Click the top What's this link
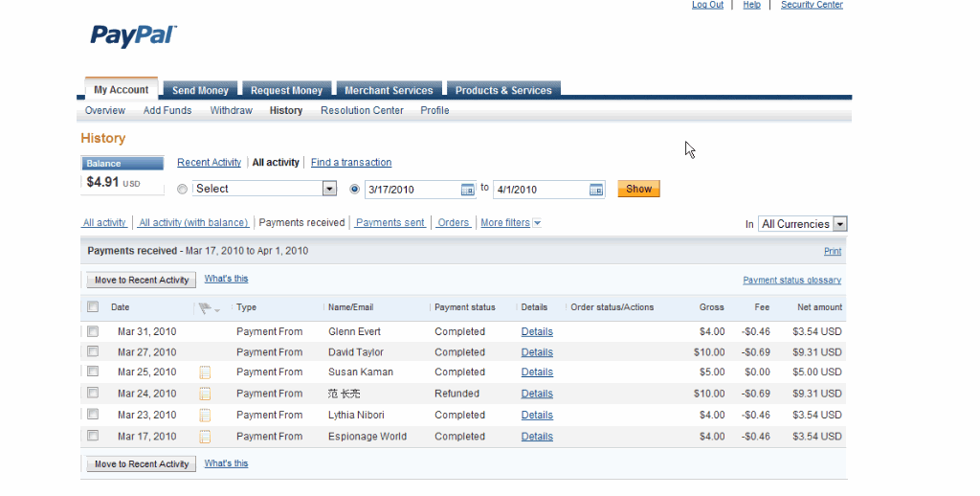980x496 pixels. 226,279
